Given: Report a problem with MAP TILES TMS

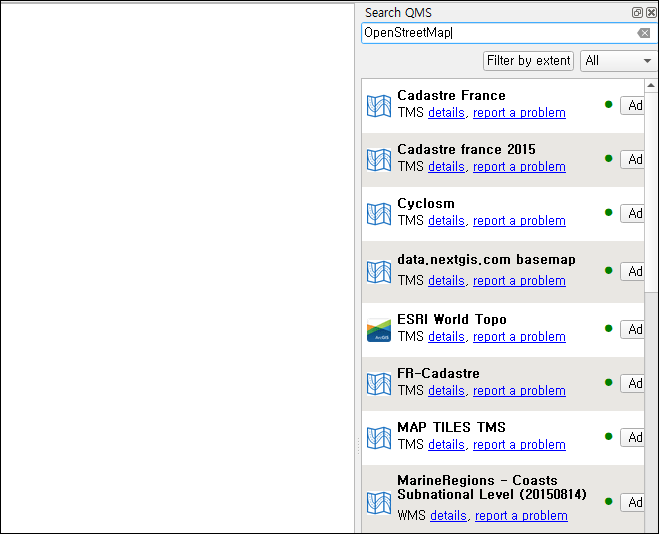Looking at the screenshot, I should pyautogui.click(x=519, y=445).
